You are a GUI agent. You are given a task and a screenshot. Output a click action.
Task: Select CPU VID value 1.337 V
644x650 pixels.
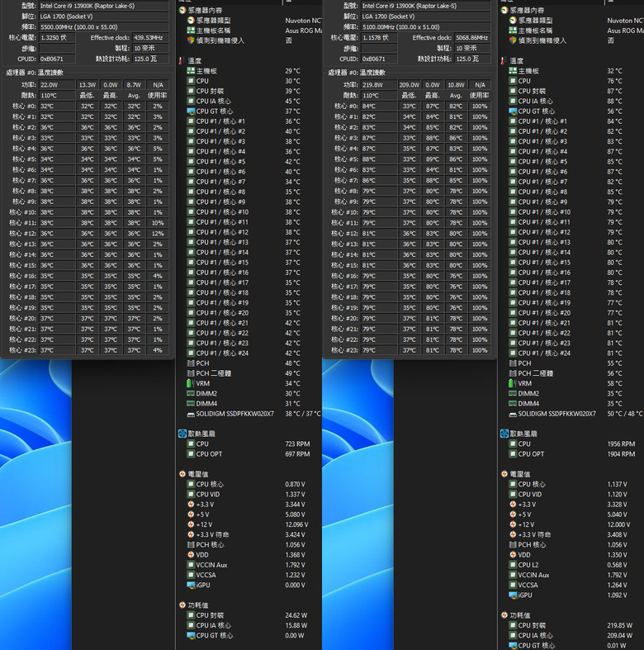[x=295, y=494]
